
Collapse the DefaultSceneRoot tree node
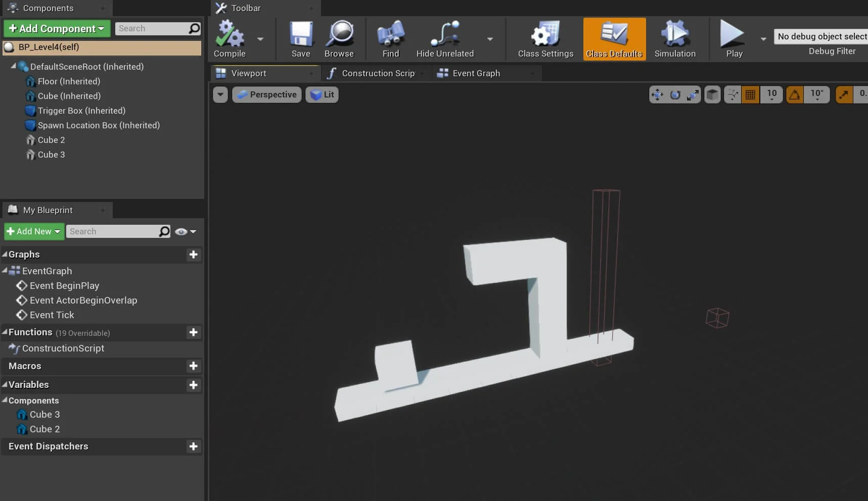(x=14, y=66)
